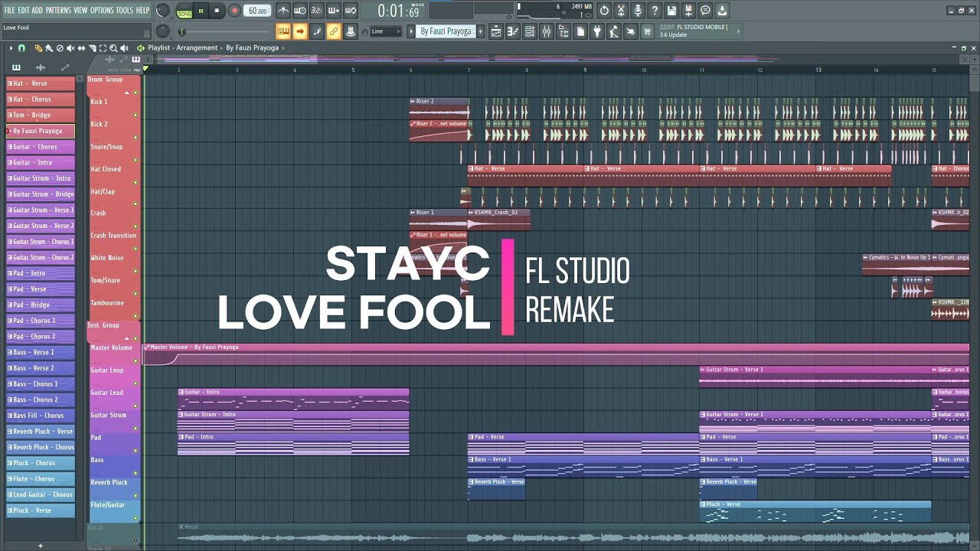Open the PATTERNS menu

pos(58,10)
